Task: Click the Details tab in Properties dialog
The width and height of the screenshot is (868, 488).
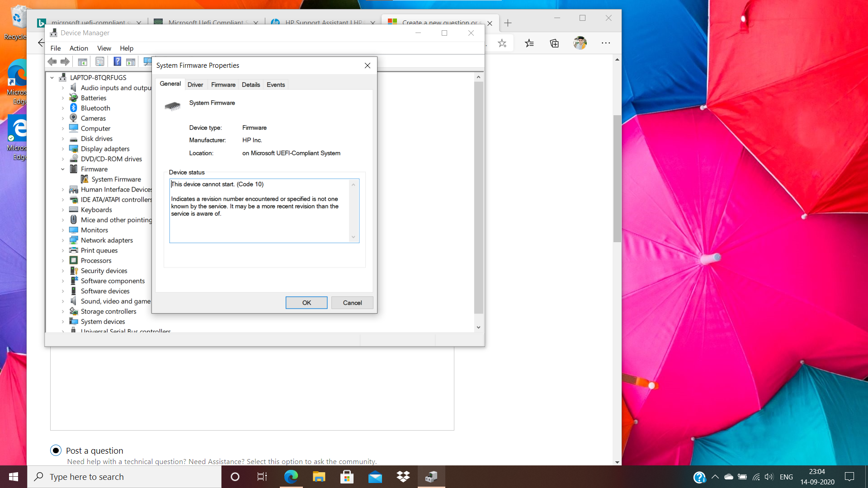Action: [x=251, y=84]
